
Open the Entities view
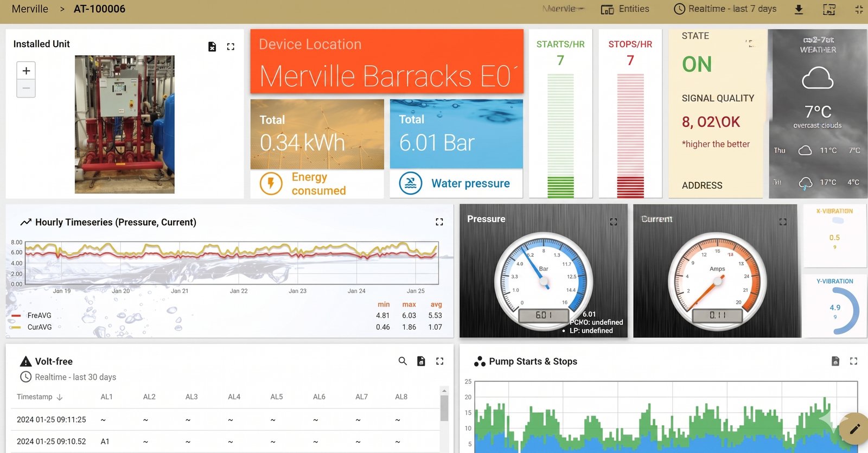pos(625,9)
